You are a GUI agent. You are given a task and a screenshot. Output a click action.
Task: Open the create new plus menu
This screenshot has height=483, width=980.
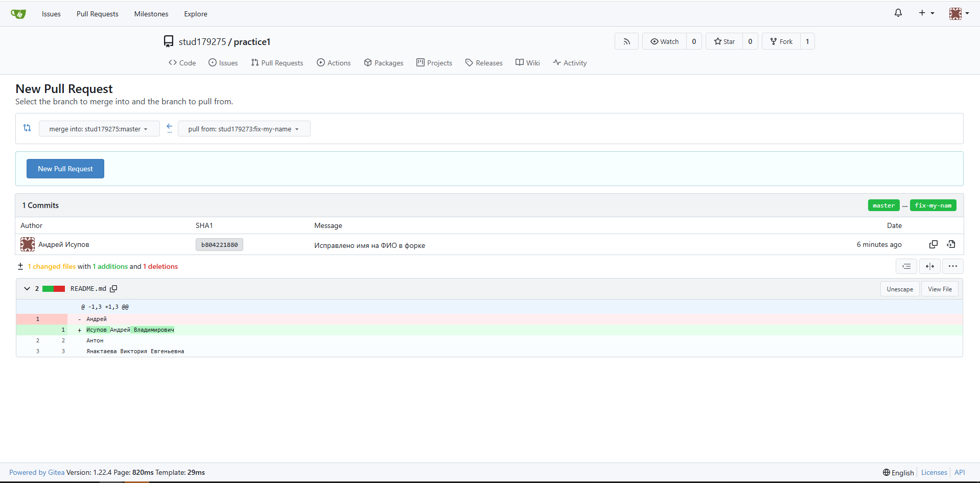point(926,13)
